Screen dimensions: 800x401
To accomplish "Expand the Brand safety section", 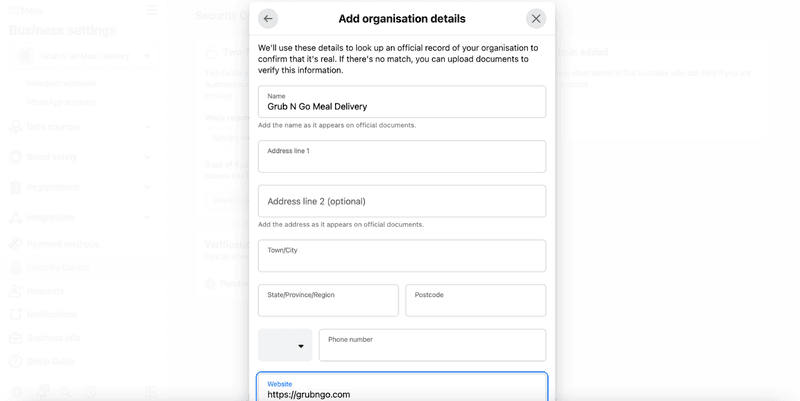I will [147, 157].
